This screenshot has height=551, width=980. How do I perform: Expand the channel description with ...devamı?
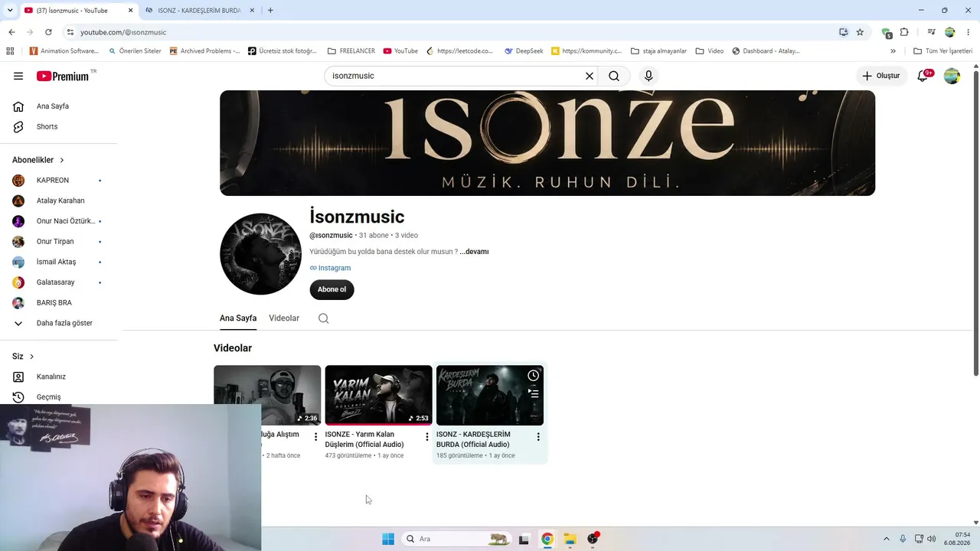(474, 252)
